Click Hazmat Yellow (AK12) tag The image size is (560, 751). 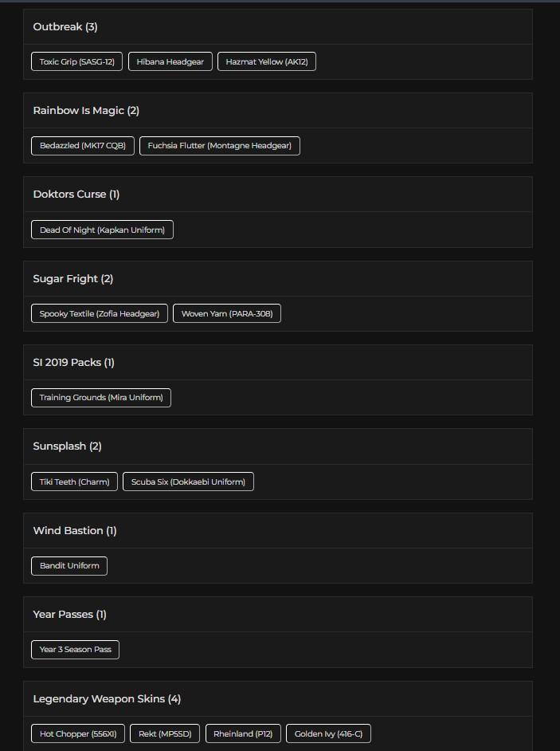pos(266,61)
